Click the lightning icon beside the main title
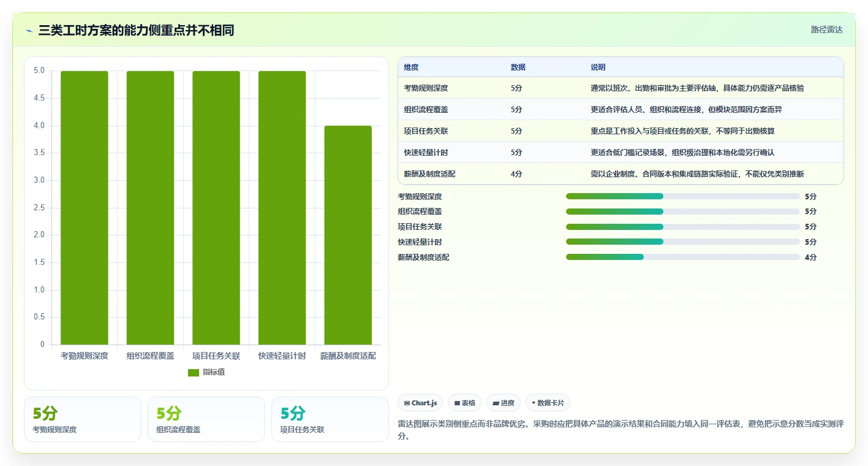Viewport: 868px width, 466px height. (29, 31)
